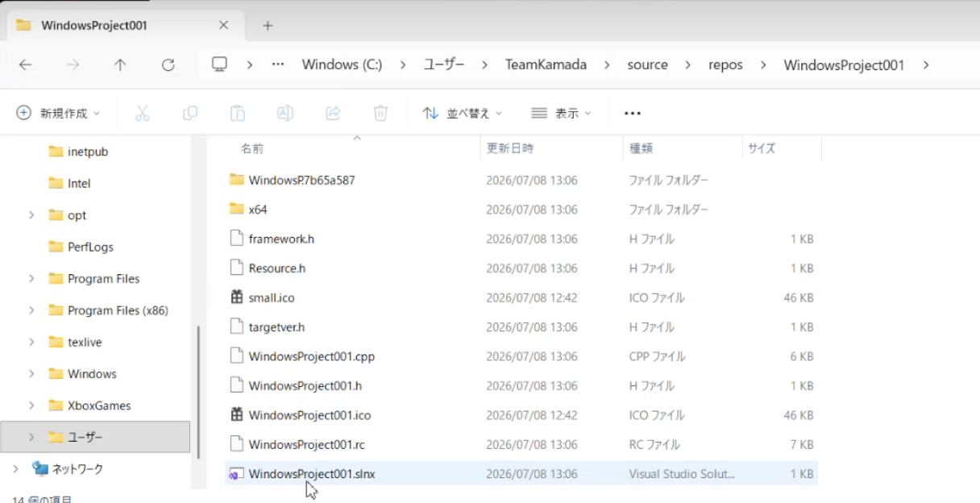Screen dimensions: 980x503
Task: Click the This PC monitor icon in address bar
Action: tap(219, 64)
